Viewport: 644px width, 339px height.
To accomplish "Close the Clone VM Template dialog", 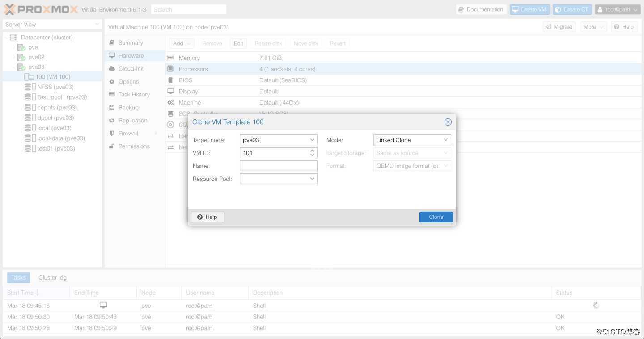I will click(448, 122).
